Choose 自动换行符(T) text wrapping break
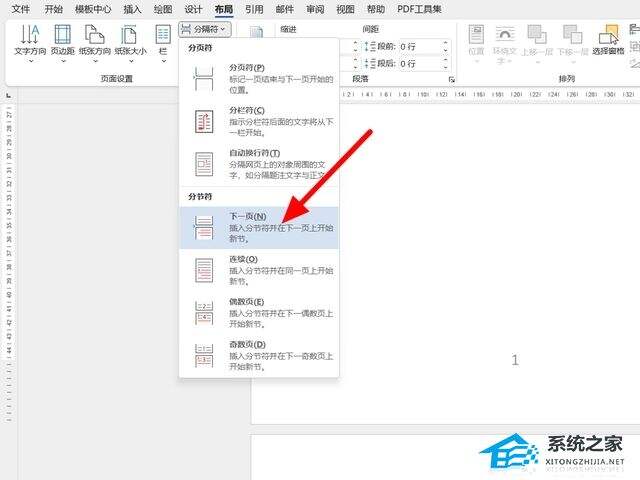 pos(259,164)
